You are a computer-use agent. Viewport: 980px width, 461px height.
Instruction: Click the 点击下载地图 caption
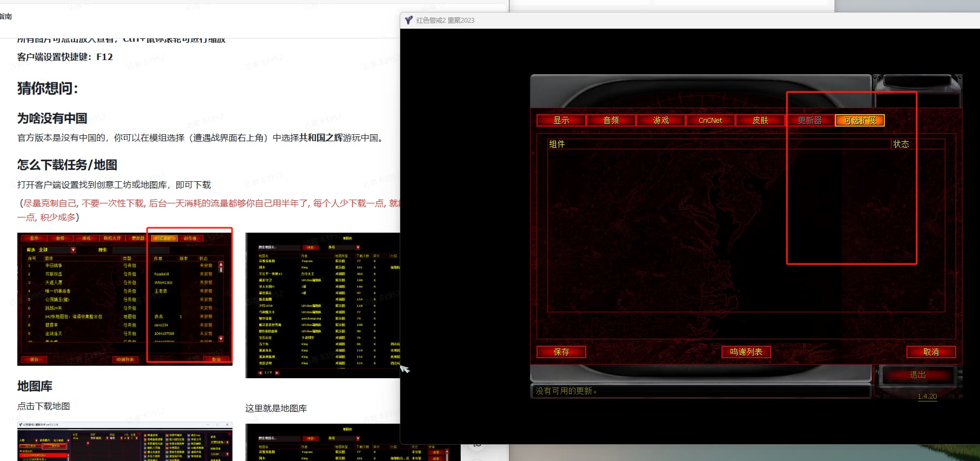pyautogui.click(x=43, y=406)
